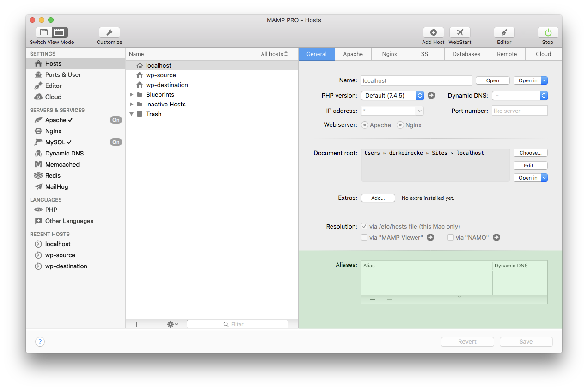588x390 pixels.
Task: Click the Port number field
Action: point(520,111)
